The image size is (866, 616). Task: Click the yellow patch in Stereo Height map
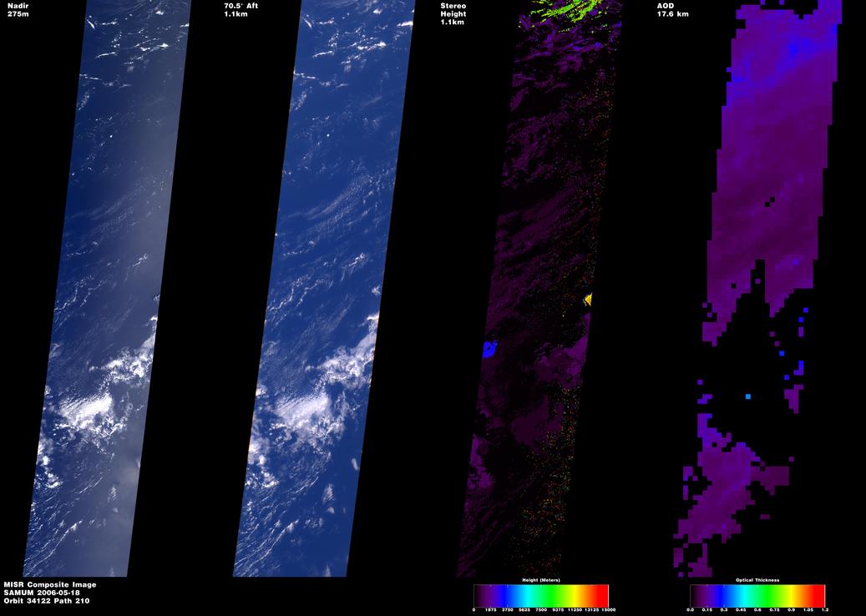coord(588,299)
